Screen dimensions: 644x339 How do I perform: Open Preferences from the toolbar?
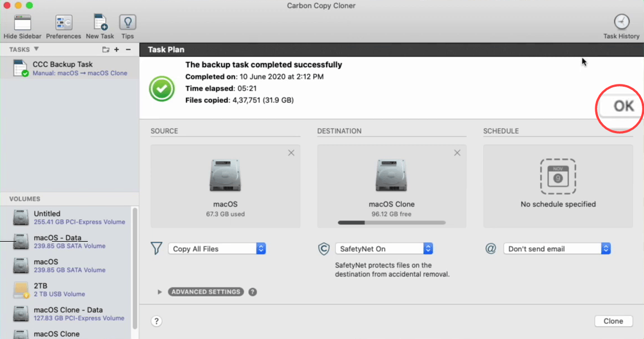(63, 22)
